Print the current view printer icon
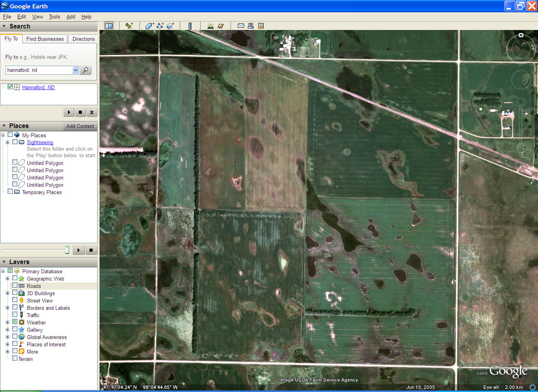This screenshot has height=392, width=538. click(x=251, y=26)
